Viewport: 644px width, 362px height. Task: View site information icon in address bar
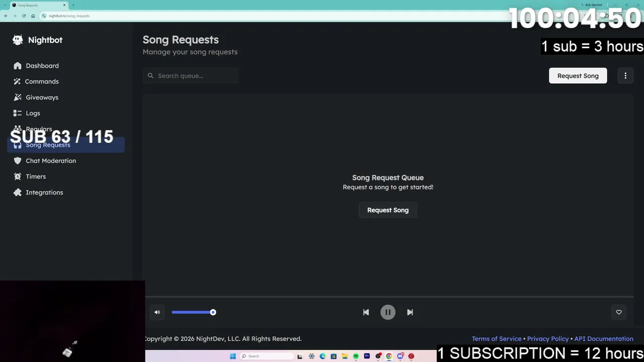click(44, 16)
